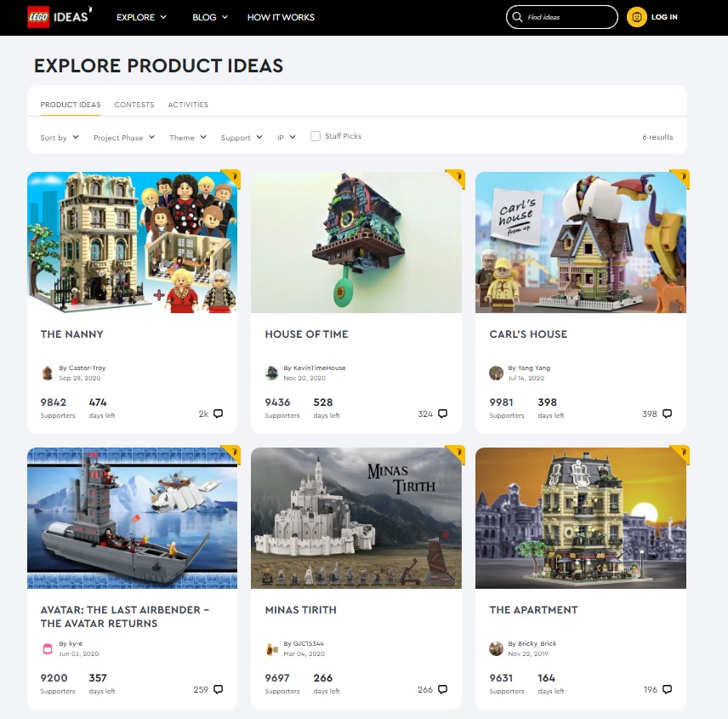The image size is (728, 719).
Task: Expand the Sort by dropdown
Action: tap(60, 138)
